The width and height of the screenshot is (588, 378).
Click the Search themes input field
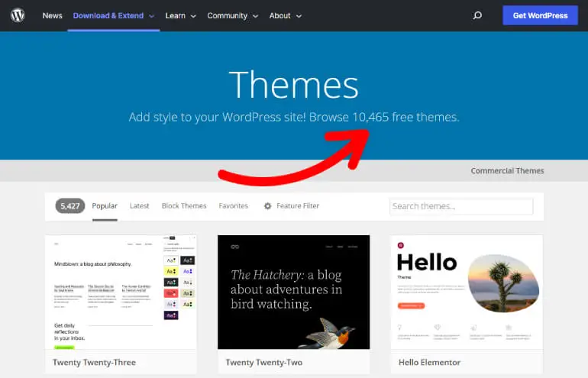(461, 206)
